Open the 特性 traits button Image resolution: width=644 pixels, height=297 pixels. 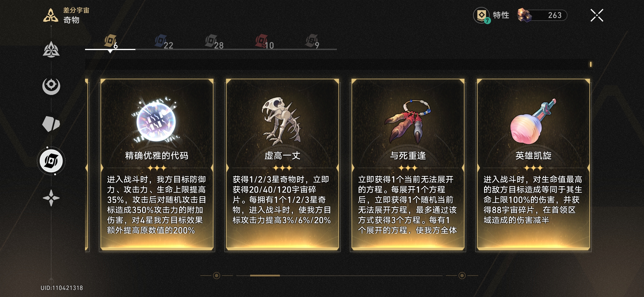492,15
